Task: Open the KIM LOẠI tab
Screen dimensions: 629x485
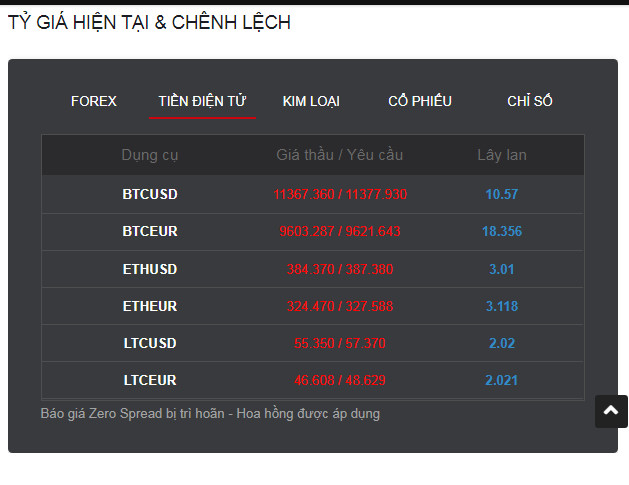Action: 311,101
